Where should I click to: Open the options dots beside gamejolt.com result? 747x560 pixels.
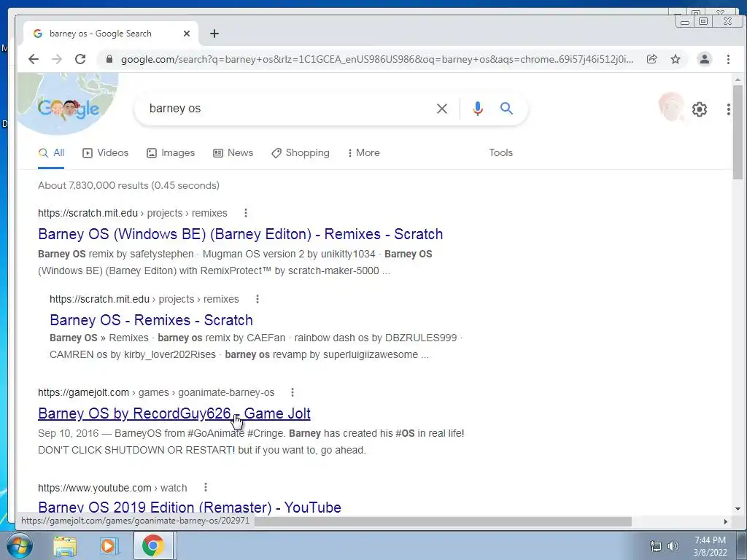293,392
